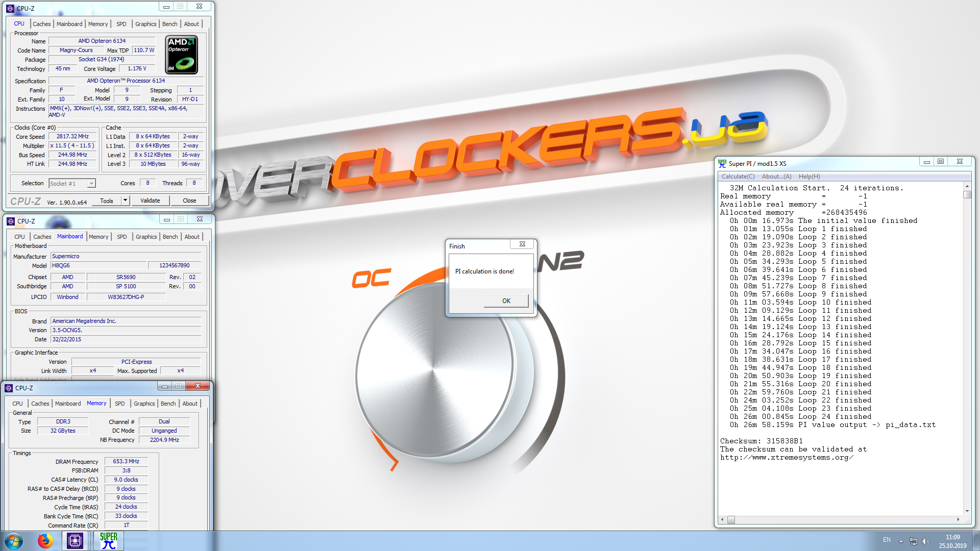Minimize the Super PI window
The width and height of the screenshot is (980, 551).
point(926,162)
